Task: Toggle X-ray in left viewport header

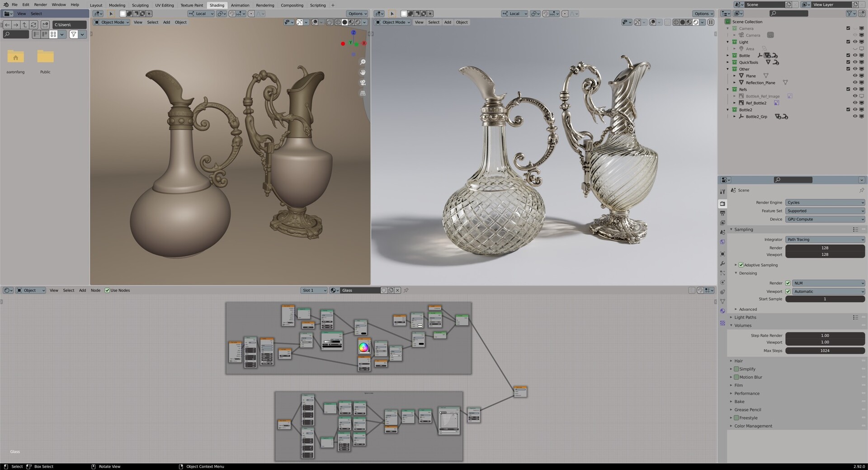Action: click(330, 22)
